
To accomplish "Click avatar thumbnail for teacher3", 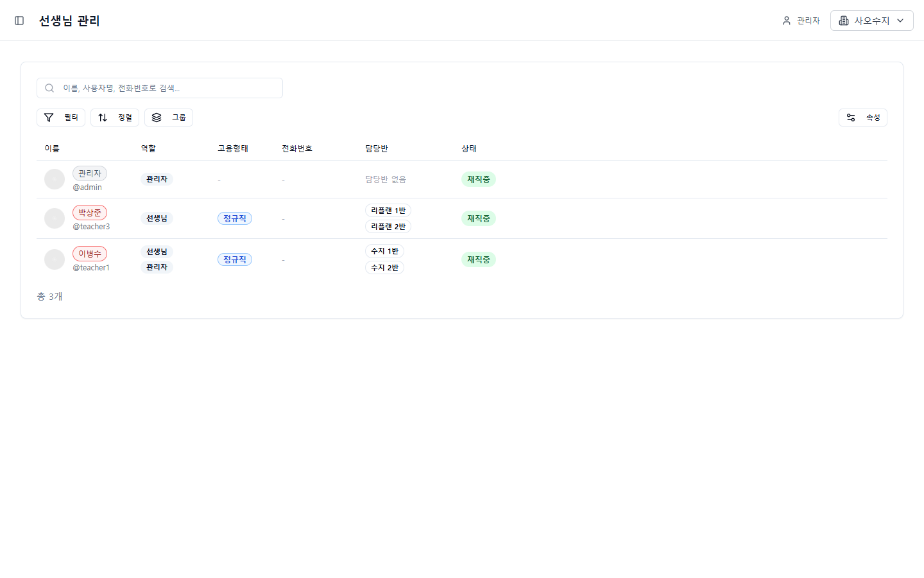I will 55,218.
